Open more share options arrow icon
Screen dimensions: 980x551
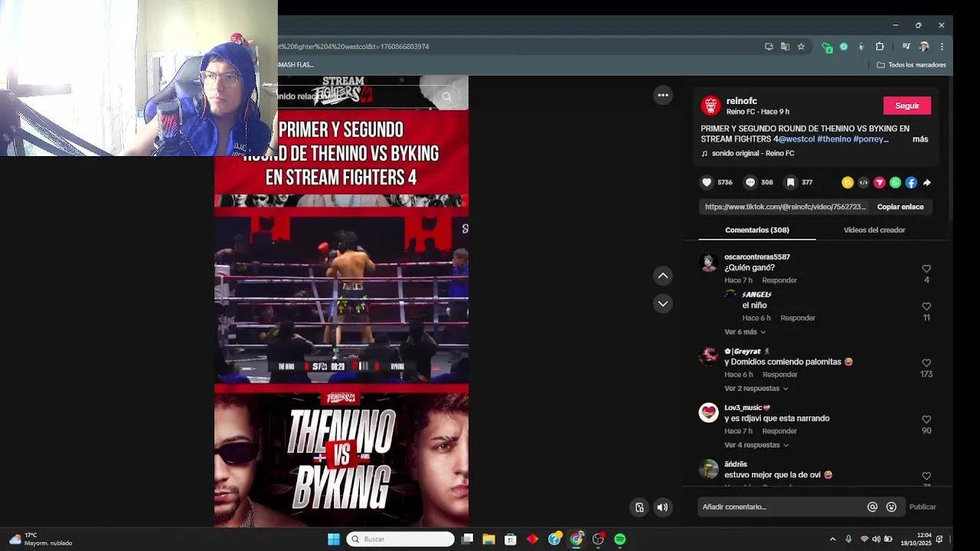927,182
